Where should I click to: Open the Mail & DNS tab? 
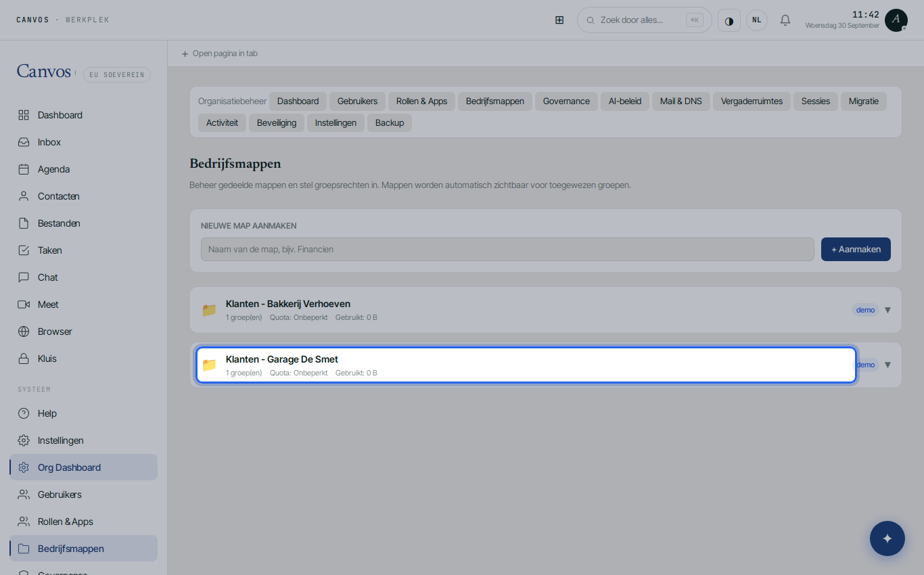pyautogui.click(x=681, y=101)
